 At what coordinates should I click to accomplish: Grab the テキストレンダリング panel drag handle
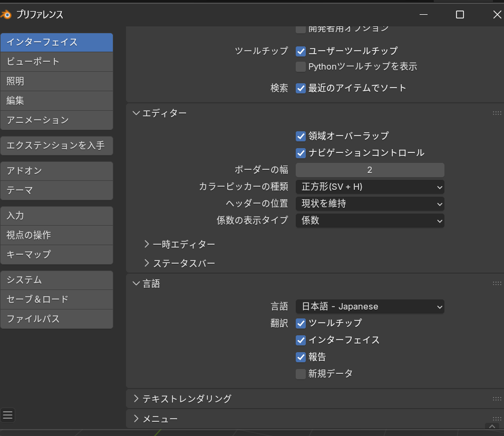(497, 399)
